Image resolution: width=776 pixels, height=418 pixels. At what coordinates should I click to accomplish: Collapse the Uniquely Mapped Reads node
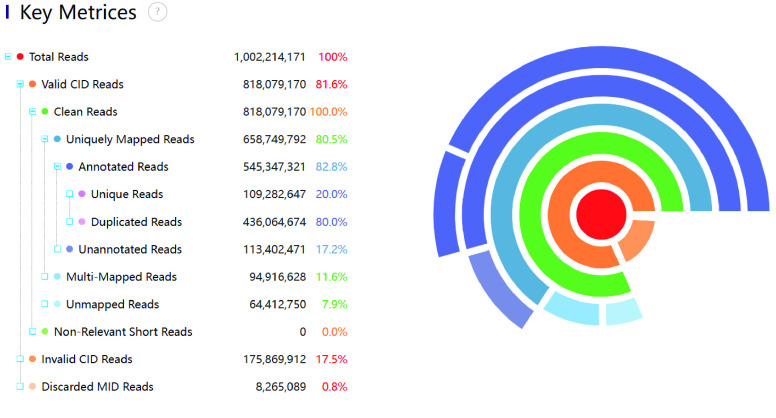coord(45,140)
